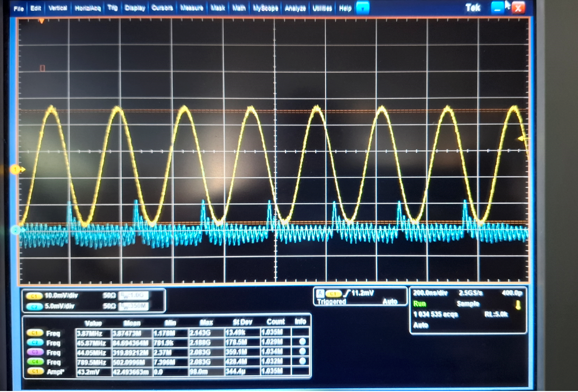Click the purple C3 badge in Freq measurement row
Image resolution: width=578 pixels, height=392 pixels.
pyautogui.click(x=35, y=352)
